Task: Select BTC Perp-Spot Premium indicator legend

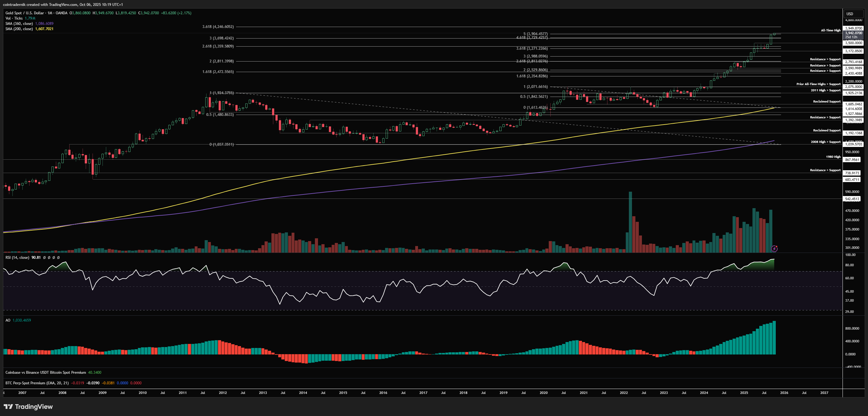Action: point(37,383)
